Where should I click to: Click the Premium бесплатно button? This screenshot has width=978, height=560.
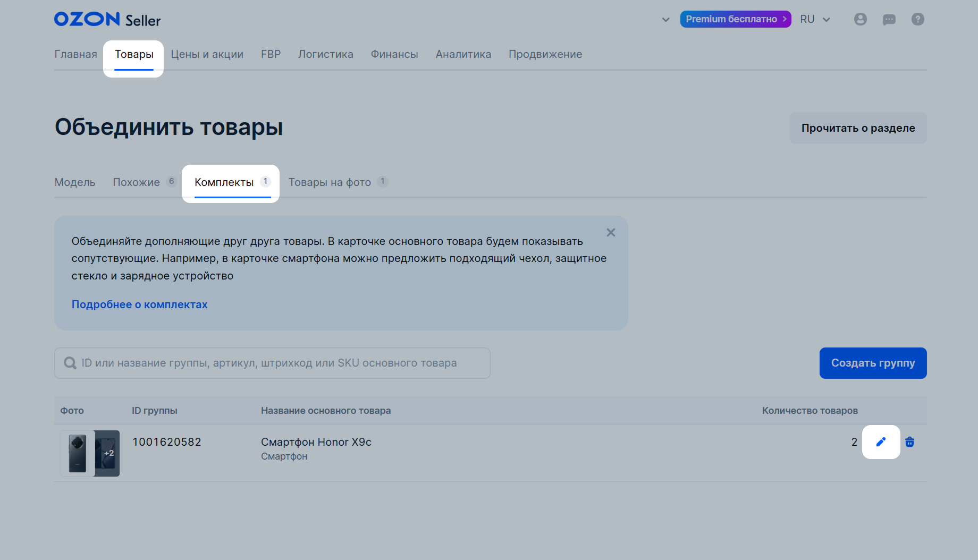click(736, 19)
